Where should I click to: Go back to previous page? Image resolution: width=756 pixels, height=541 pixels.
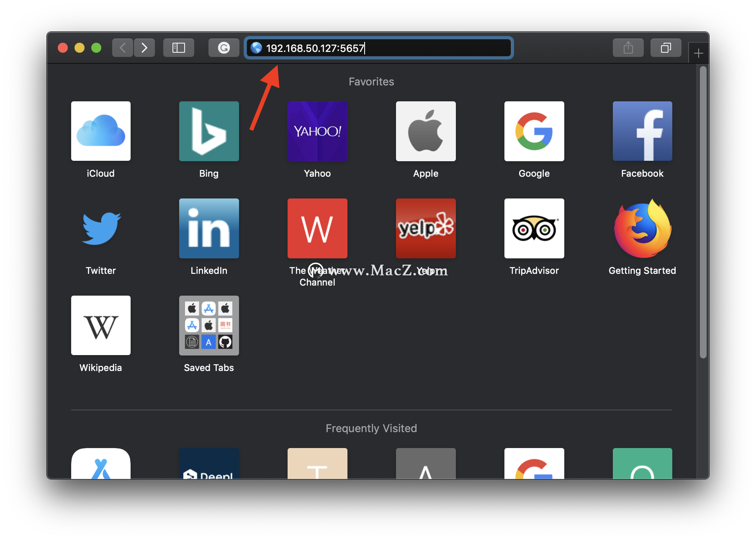(123, 48)
